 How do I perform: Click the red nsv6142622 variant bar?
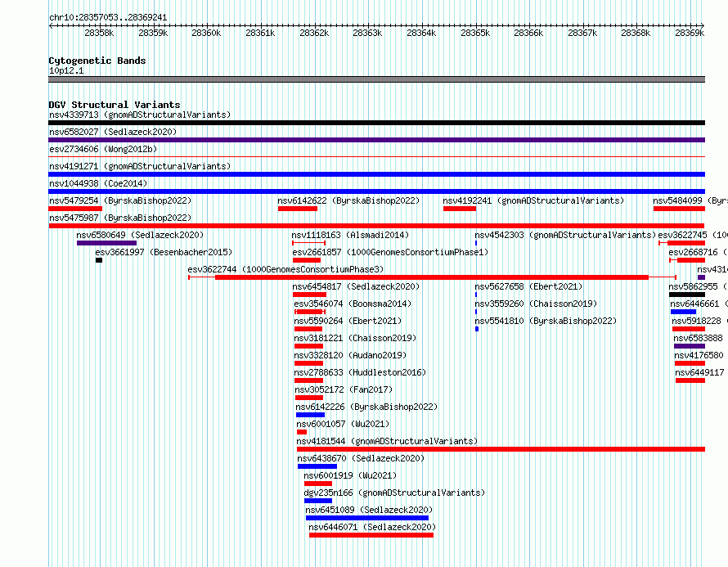298,209
